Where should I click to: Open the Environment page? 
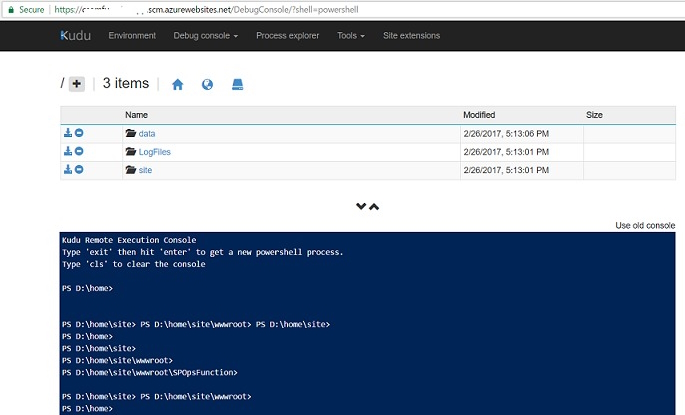tap(132, 36)
